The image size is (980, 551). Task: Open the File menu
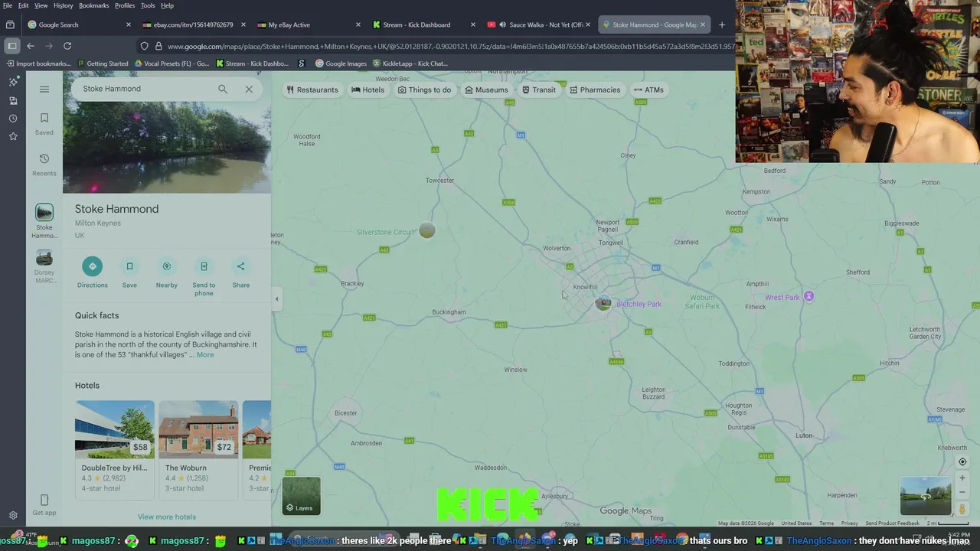pyautogui.click(x=8, y=5)
